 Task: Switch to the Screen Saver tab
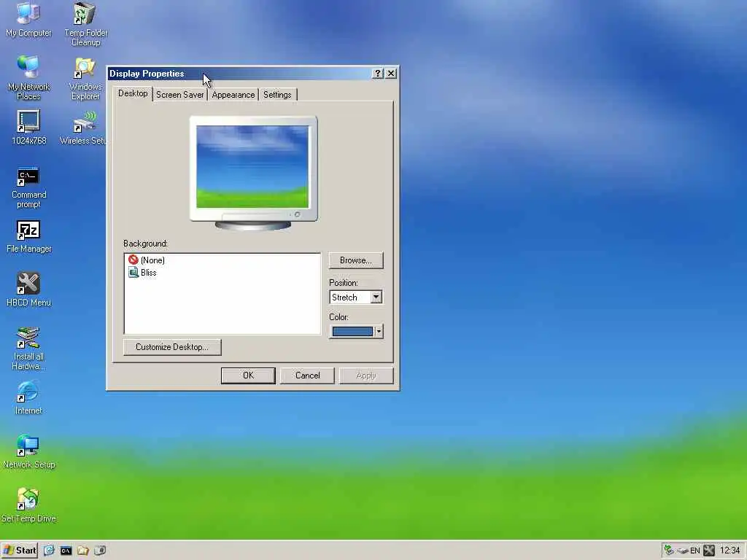[179, 94]
